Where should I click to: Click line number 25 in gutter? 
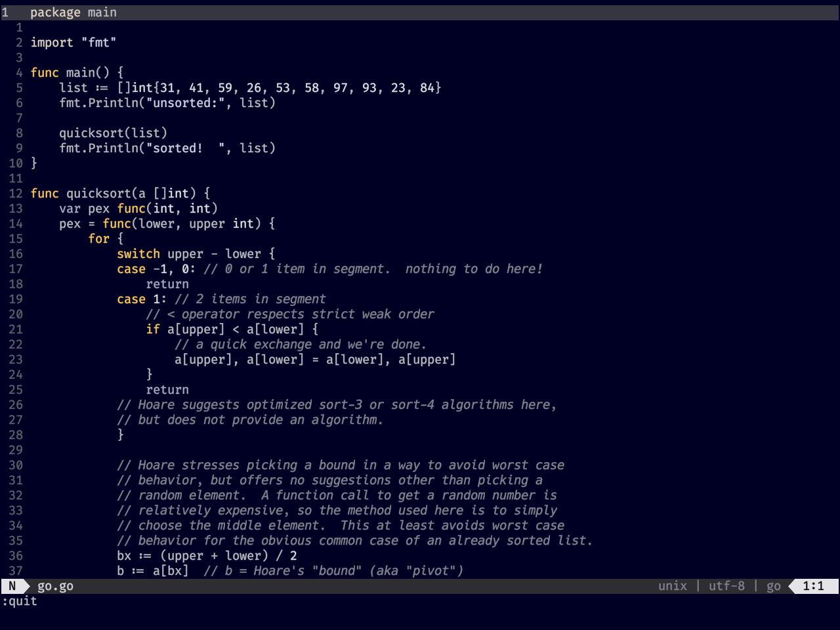click(16, 390)
